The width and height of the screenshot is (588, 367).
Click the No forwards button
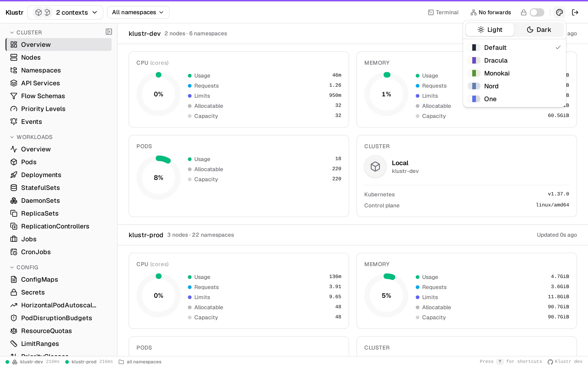(491, 12)
